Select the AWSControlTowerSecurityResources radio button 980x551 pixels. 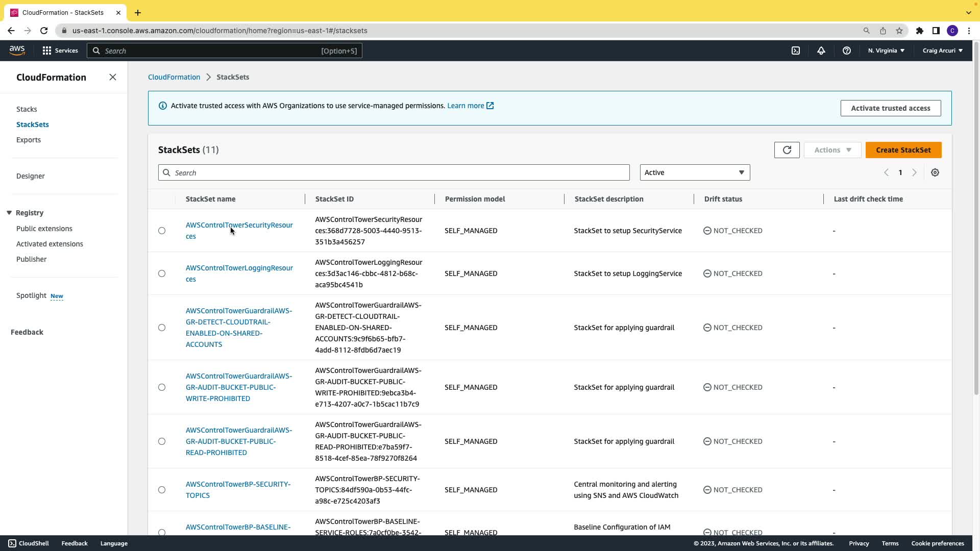(162, 231)
